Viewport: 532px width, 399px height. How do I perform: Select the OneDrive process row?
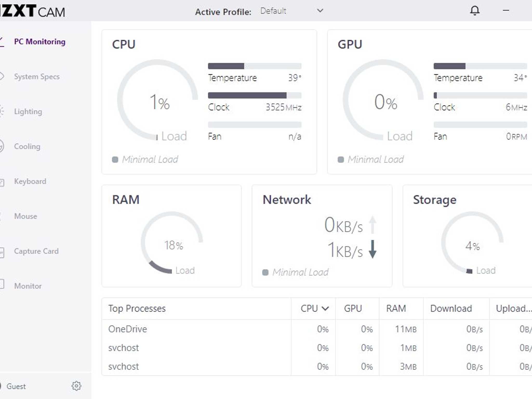pyautogui.click(x=128, y=329)
